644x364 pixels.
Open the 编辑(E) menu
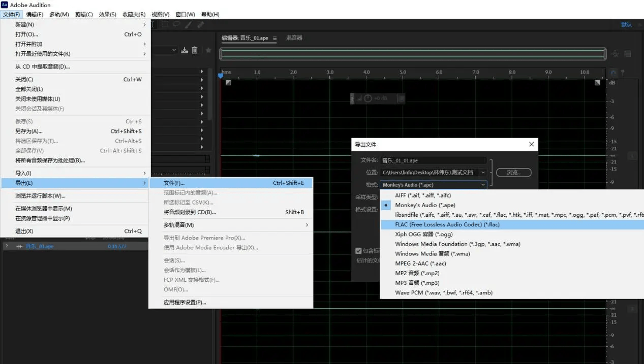coord(35,14)
